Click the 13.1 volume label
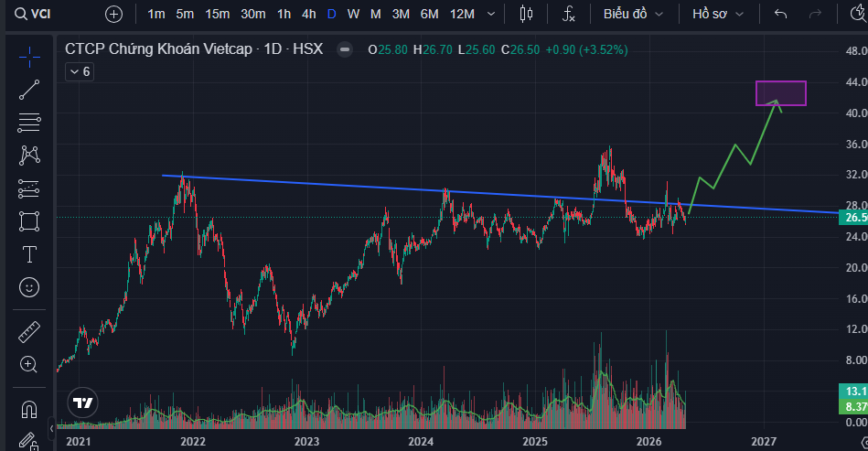868x451 pixels. click(853, 392)
